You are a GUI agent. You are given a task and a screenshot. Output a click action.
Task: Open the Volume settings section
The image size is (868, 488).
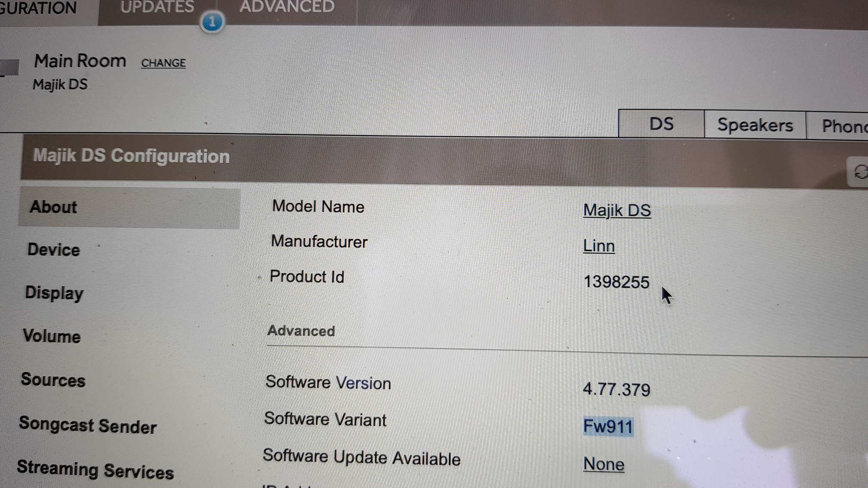click(x=52, y=336)
